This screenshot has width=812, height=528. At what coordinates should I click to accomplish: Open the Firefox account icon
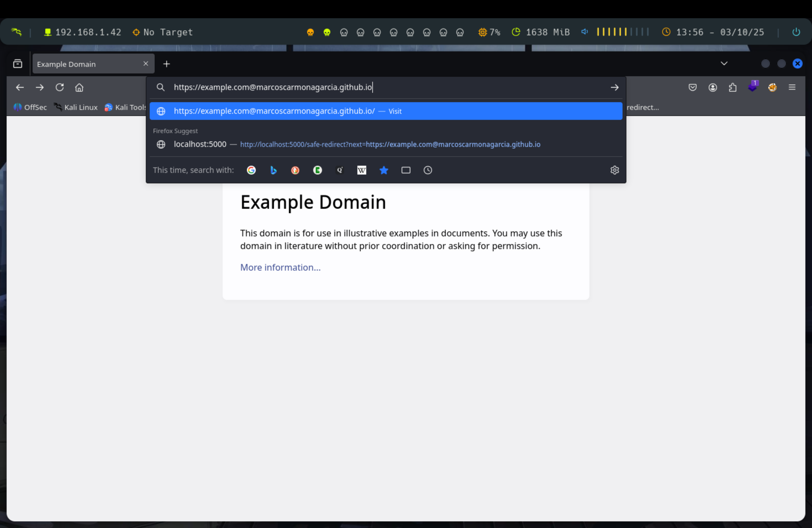pyautogui.click(x=712, y=88)
